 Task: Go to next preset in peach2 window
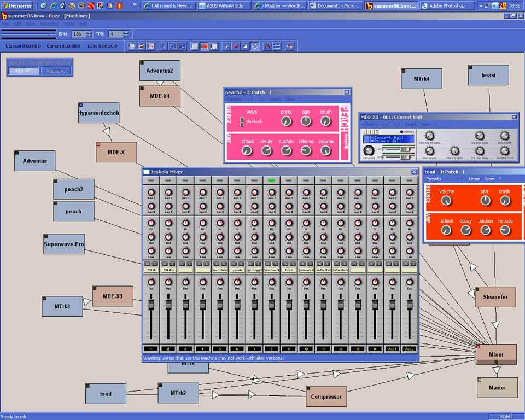click(261, 100)
